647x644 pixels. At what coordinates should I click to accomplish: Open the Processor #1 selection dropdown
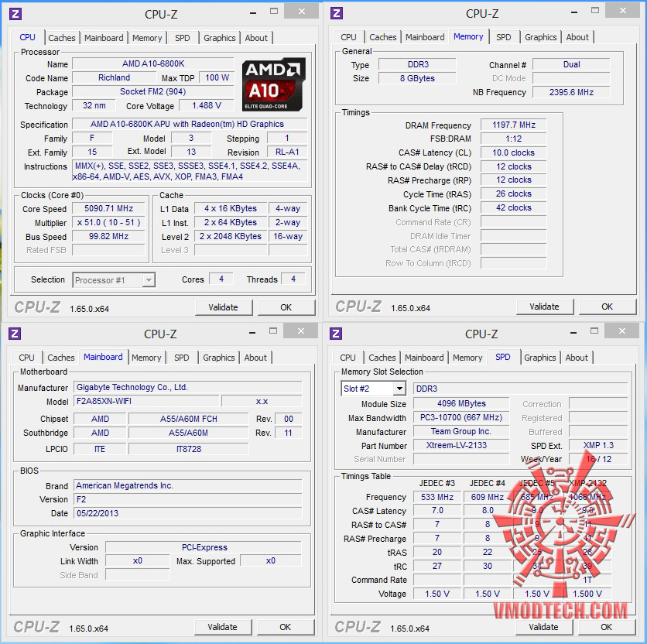click(114, 280)
